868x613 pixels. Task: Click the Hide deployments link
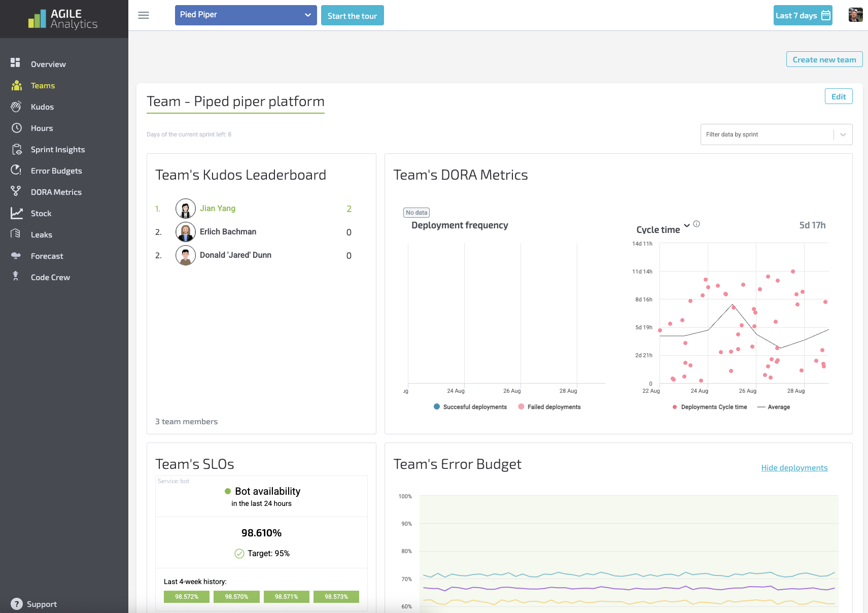pos(794,468)
